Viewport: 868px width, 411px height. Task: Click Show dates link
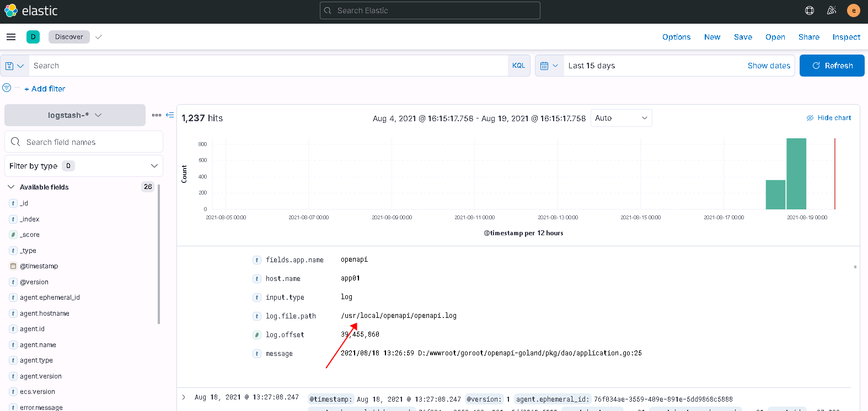click(769, 66)
